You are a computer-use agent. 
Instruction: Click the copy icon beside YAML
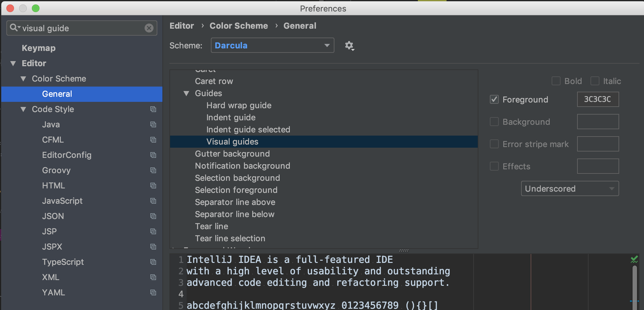153,292
